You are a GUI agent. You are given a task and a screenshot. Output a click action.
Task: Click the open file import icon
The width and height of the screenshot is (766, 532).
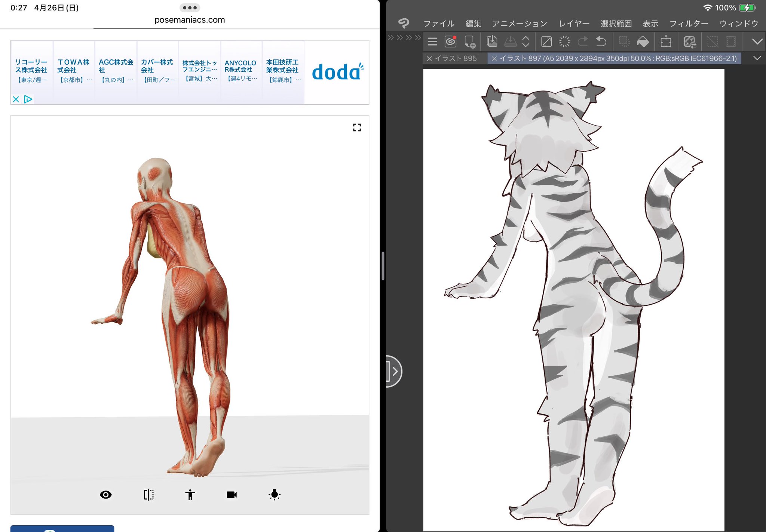pyautogui.click(x=492, y=41)
